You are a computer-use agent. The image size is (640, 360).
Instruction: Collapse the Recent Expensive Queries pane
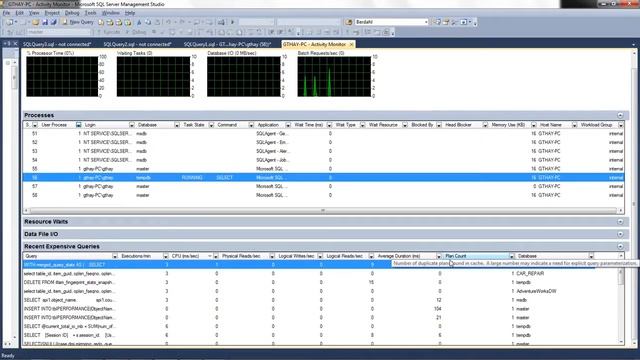tap(620, 247)
